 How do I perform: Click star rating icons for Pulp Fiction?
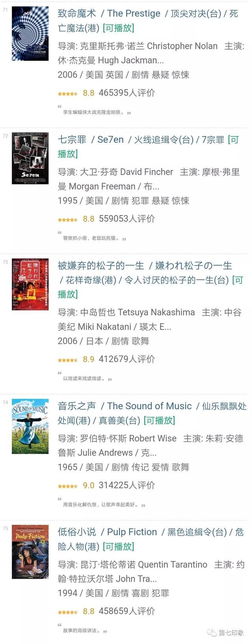click(68, 612)
